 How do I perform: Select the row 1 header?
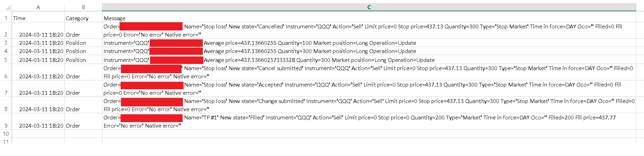tap(6, 18)
